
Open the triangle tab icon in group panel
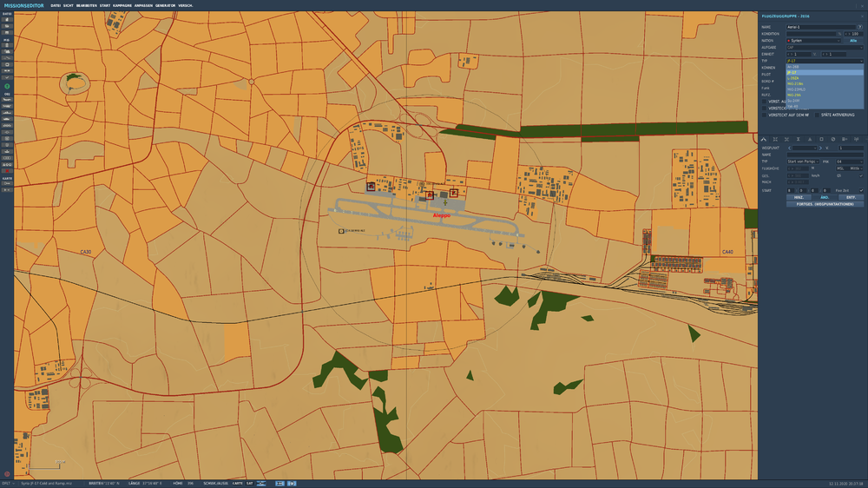[810, 139]
